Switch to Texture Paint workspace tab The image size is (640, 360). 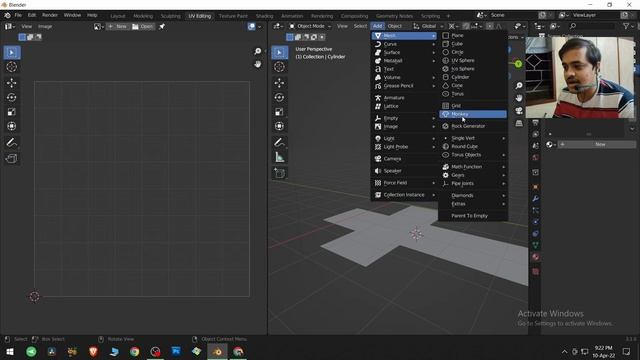(x=233, y=16)
